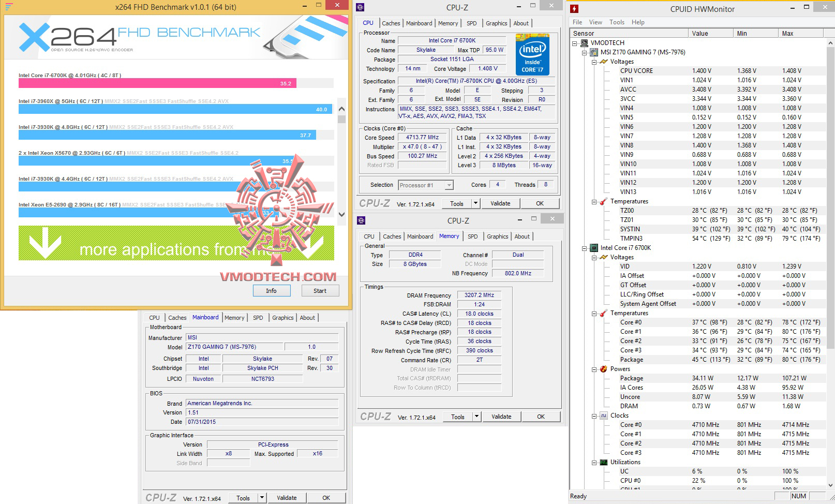Click the Intel Core i7 logo in CPU-Z
835x504 pixels.
tap(532, 55)
